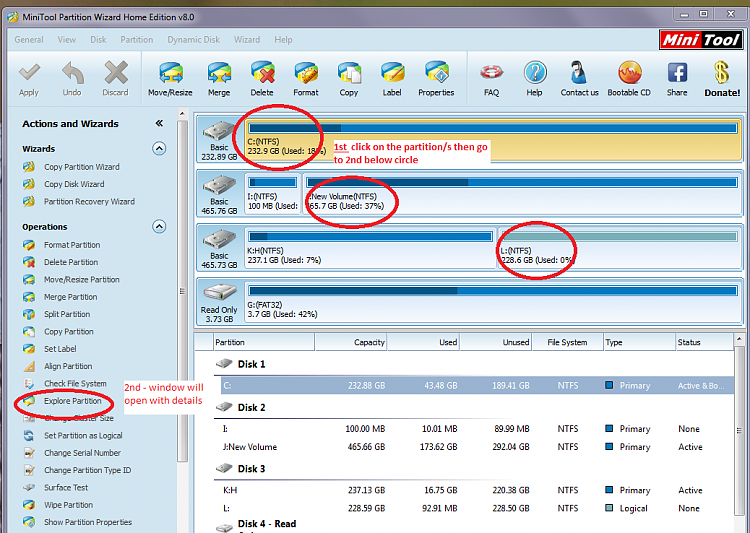Sort by Capacity column header

pos(351,342)
